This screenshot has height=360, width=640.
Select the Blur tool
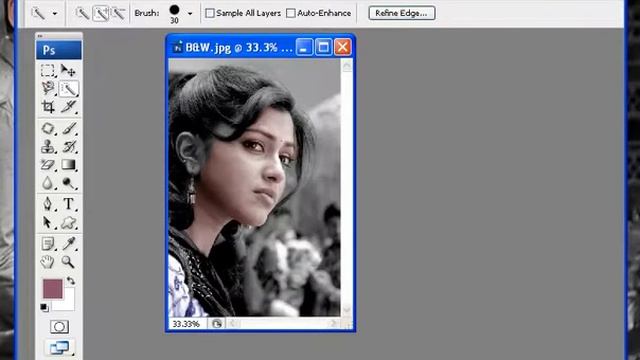click(x=48, y=183)
